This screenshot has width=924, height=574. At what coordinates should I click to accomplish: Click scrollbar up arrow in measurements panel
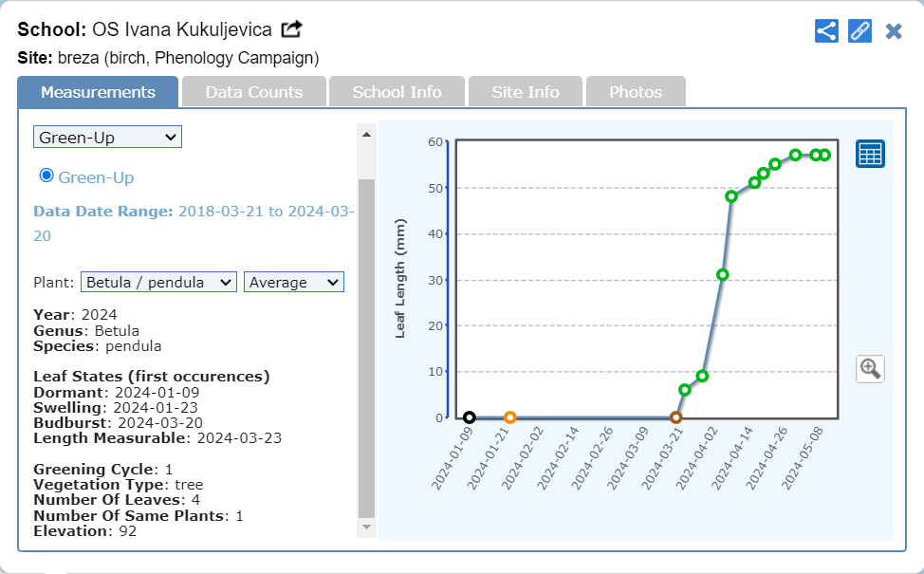tap(366, 134)
